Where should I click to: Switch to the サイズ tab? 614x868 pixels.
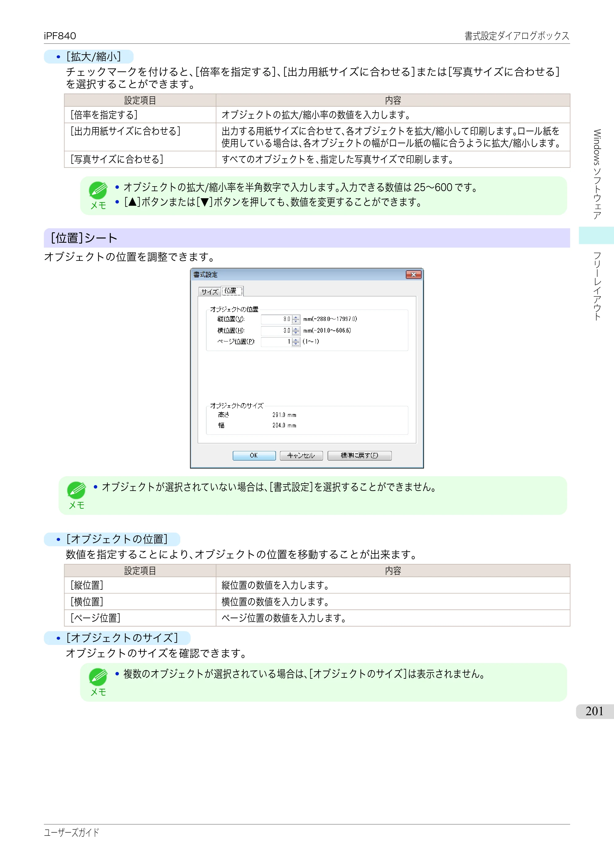click(210, 291)
